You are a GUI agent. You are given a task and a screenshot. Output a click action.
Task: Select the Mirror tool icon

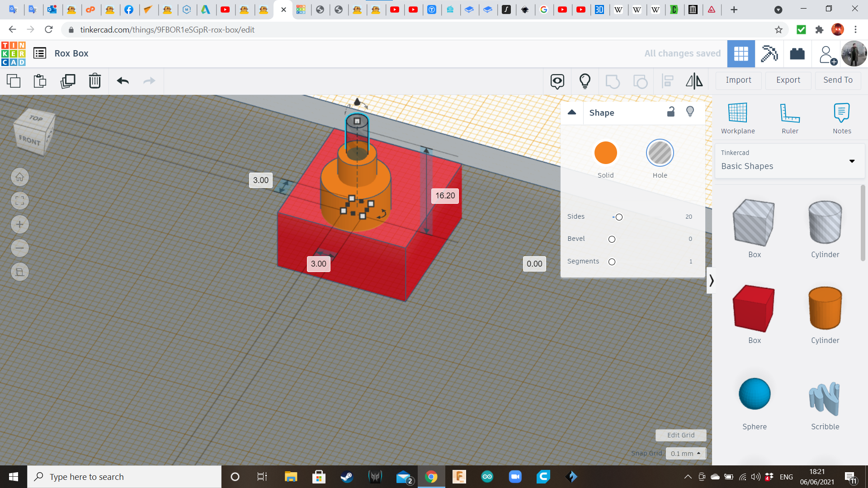coord(694,81)
